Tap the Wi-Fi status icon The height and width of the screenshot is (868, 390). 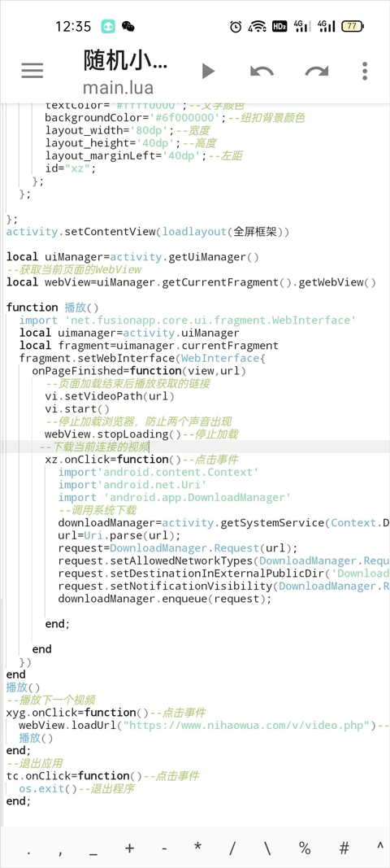pyautogui.click(x=257, y=26)
